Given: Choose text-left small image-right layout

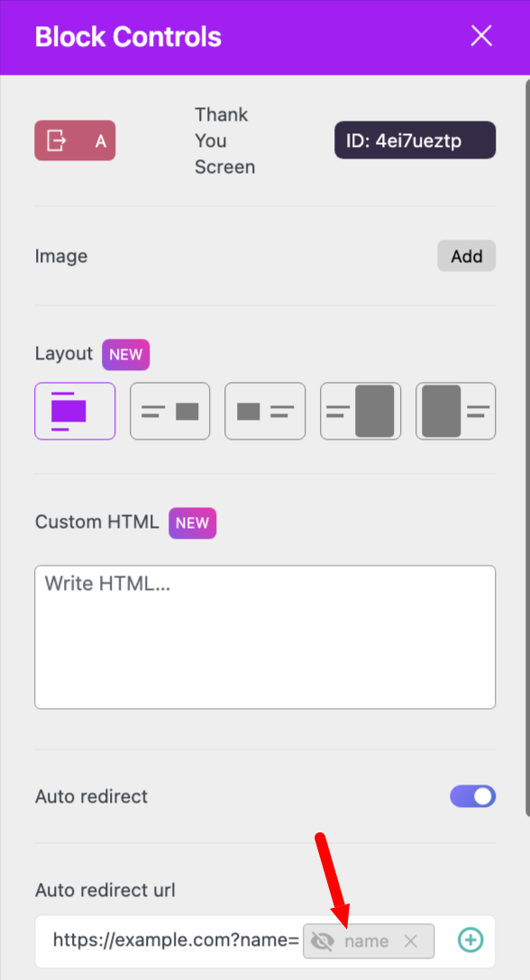Looking at the screenshot, I should click(x=170, y=412).
